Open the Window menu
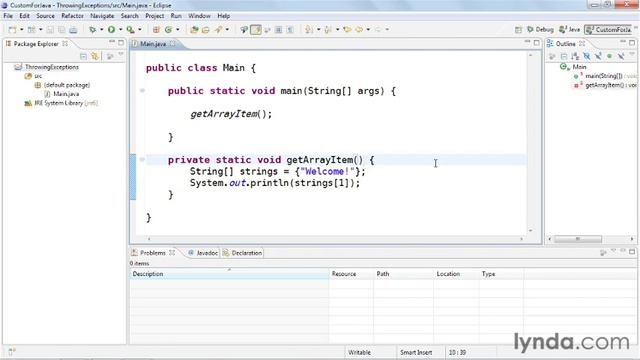 (x=199, y=16)
